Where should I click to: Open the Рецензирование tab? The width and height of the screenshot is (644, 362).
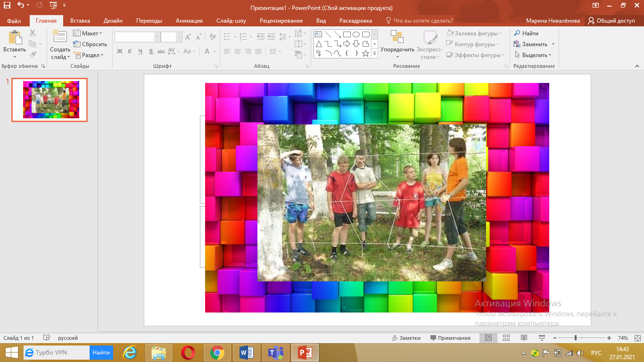(281, 21)
